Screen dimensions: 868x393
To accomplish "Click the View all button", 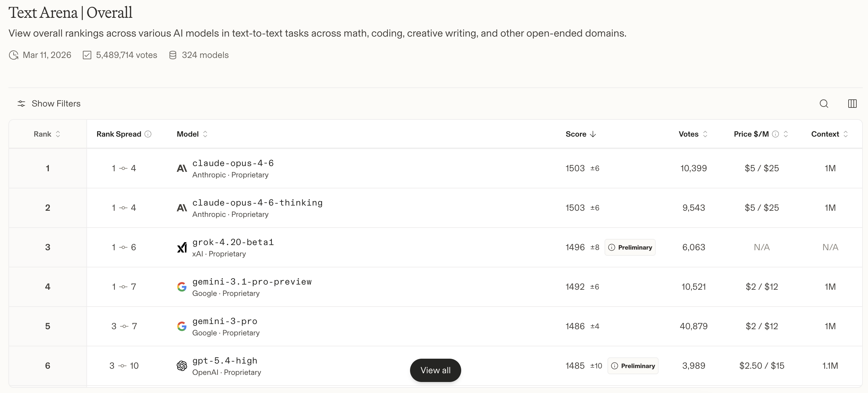I will pos(435,370).
